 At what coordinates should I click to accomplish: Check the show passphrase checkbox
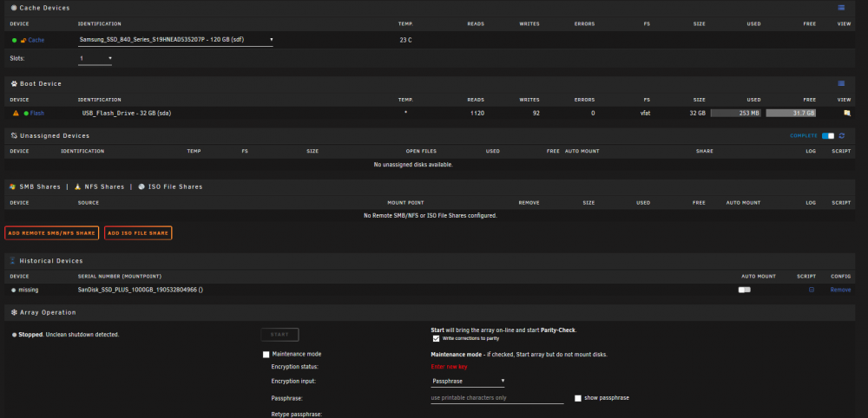pos(578,398)
